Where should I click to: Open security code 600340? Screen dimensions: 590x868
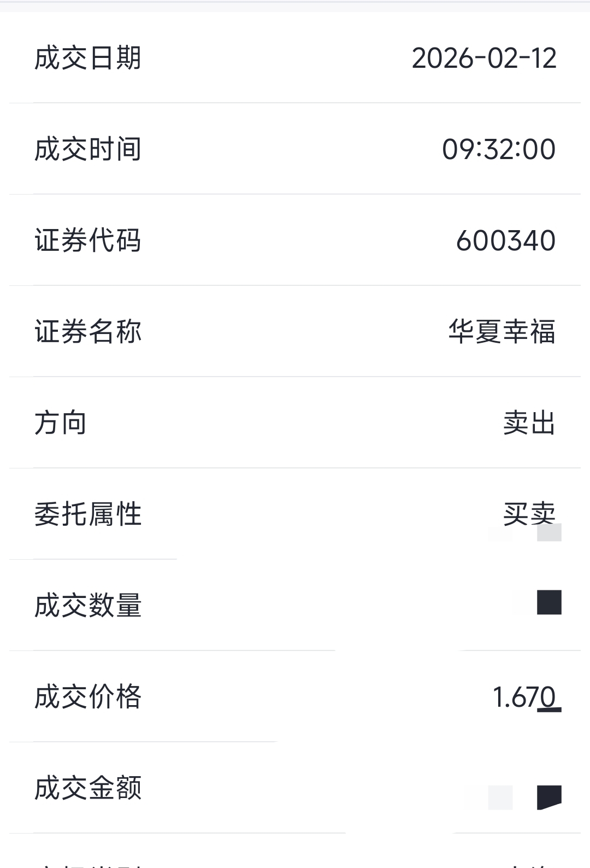[506, 241]
